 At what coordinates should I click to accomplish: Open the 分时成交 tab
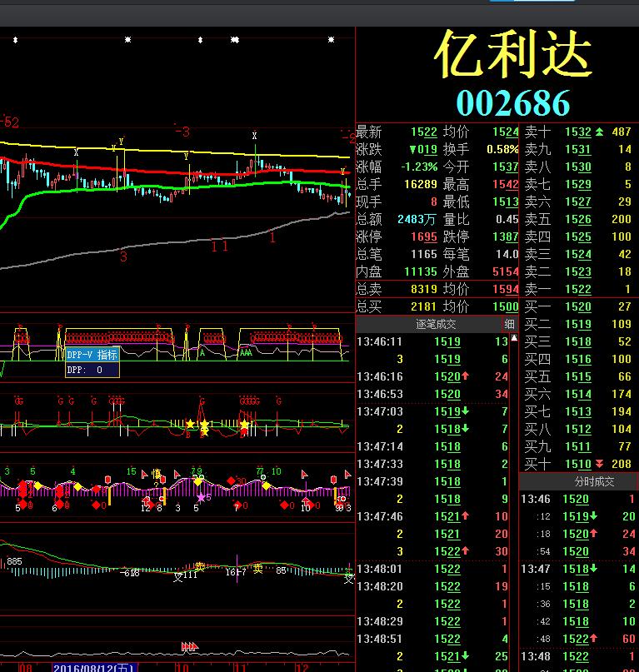(594, 481)
